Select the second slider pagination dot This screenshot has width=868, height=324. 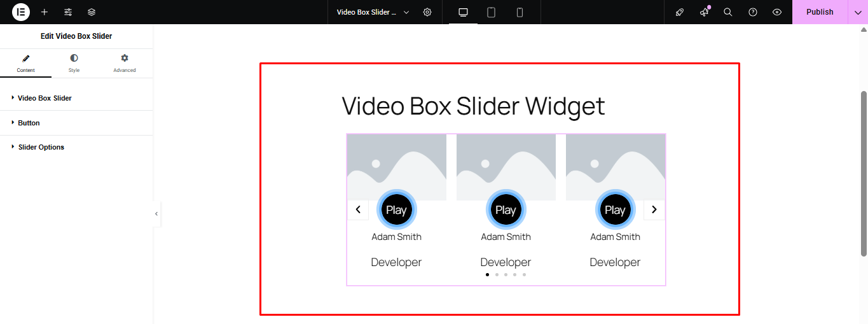point(497,275)
